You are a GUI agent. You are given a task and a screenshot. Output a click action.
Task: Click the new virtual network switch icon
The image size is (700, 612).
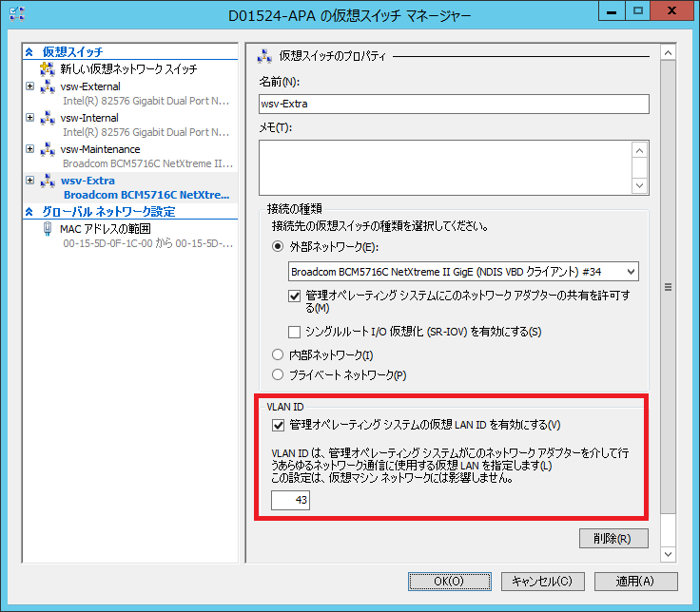tap(48, 69)
